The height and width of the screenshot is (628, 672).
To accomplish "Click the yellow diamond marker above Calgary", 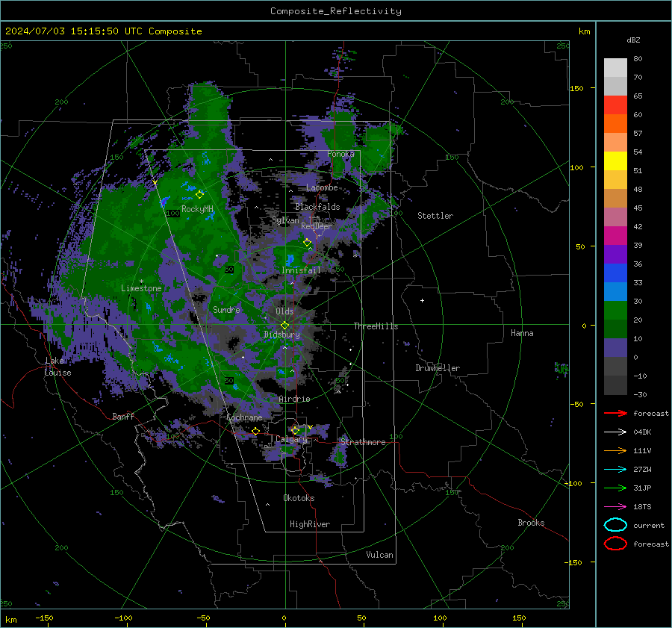I will [295, 430].
